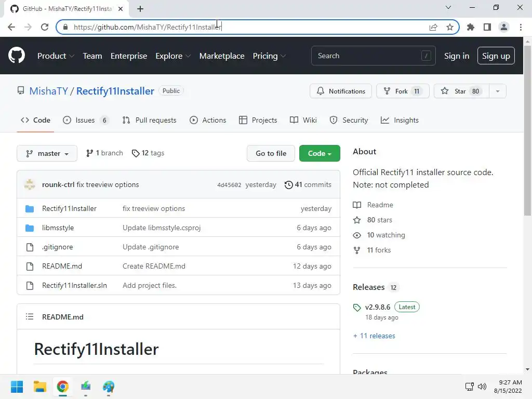Open the Projects tab
Screen dimensions: 532x399
[258, 120]
